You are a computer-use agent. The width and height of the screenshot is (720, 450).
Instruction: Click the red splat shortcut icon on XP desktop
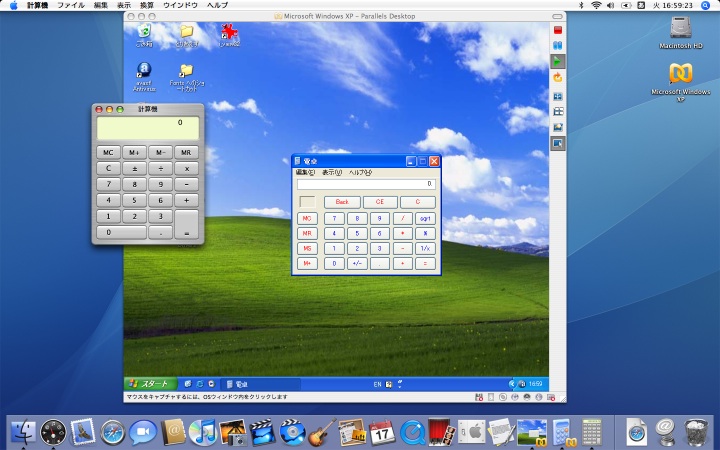click(x=229, y=35)
